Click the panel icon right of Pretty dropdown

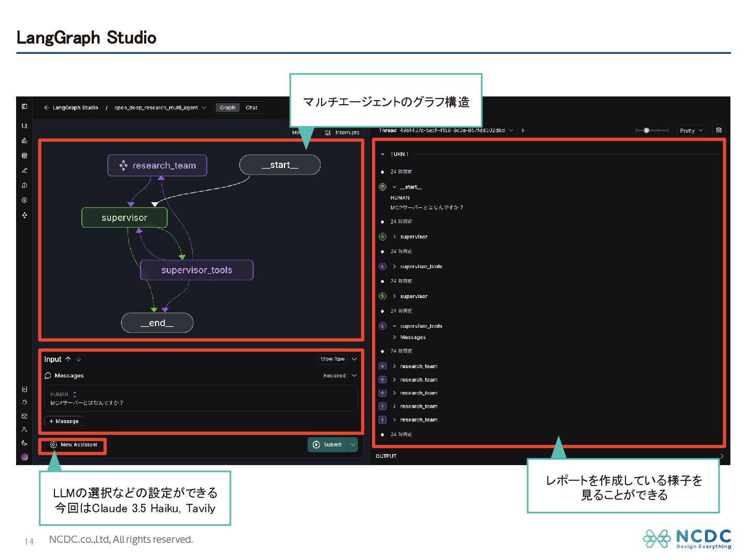pos(718,131)
